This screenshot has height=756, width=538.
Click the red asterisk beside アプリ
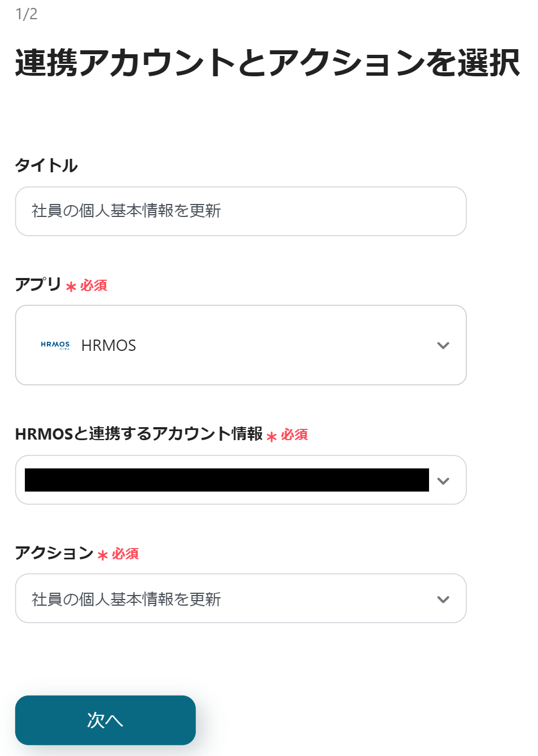point(71,286)
